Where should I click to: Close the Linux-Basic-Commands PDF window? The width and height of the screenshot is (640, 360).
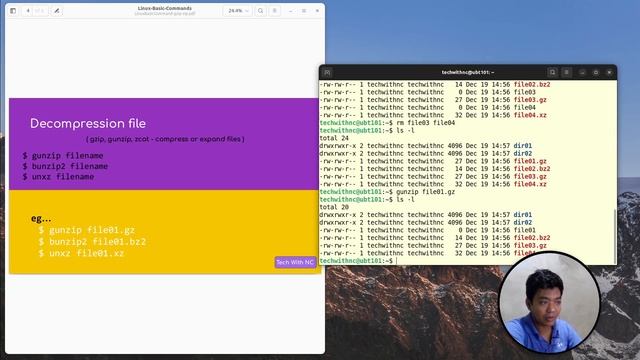point(318,11)
